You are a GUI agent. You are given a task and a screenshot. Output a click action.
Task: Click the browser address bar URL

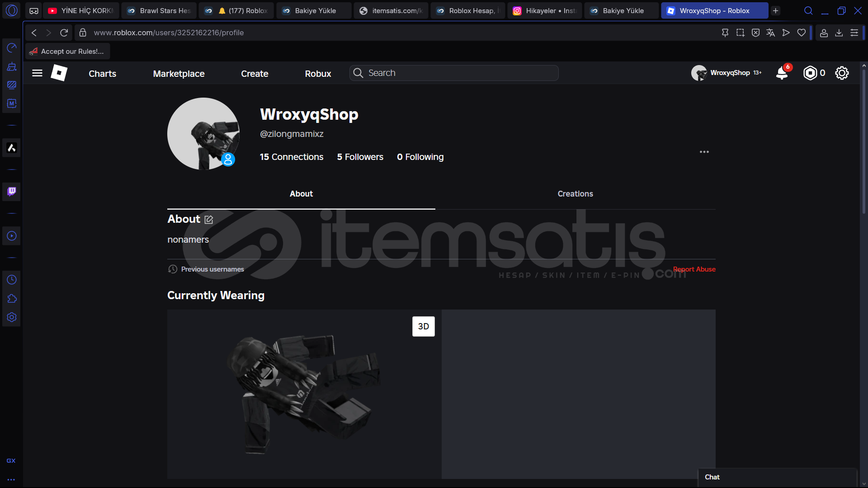click(169, 33)
